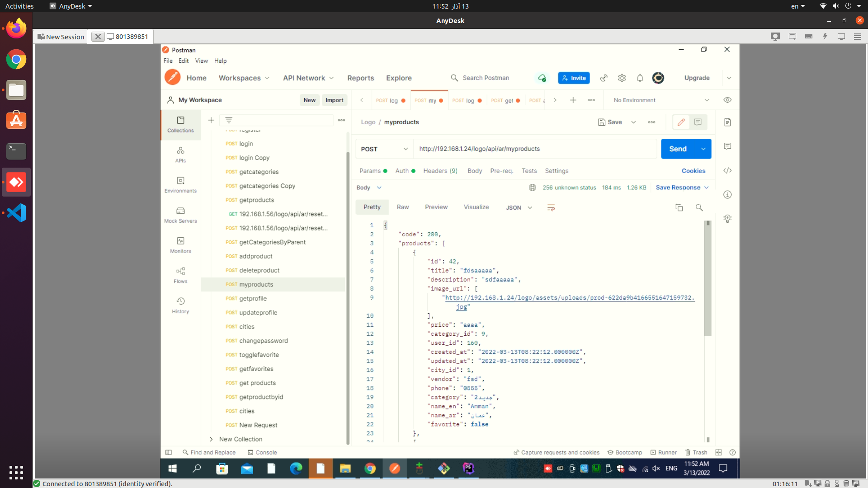Image resolution: width=868 pixels, height=488 pixels.
Task: Click the Invite button
Action: click(x=574, y=78)
